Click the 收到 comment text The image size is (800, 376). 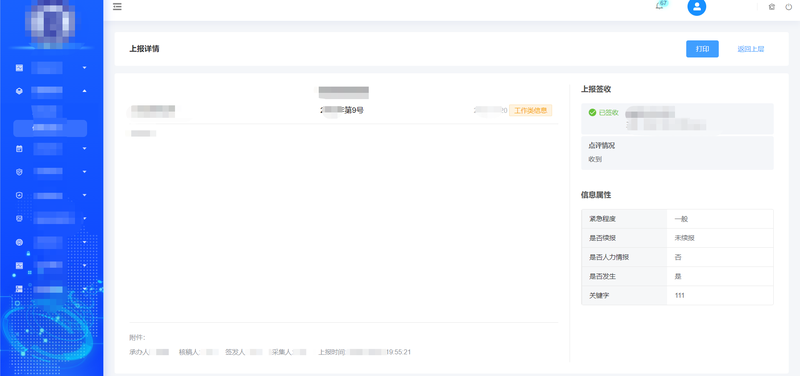pos(595,159)
